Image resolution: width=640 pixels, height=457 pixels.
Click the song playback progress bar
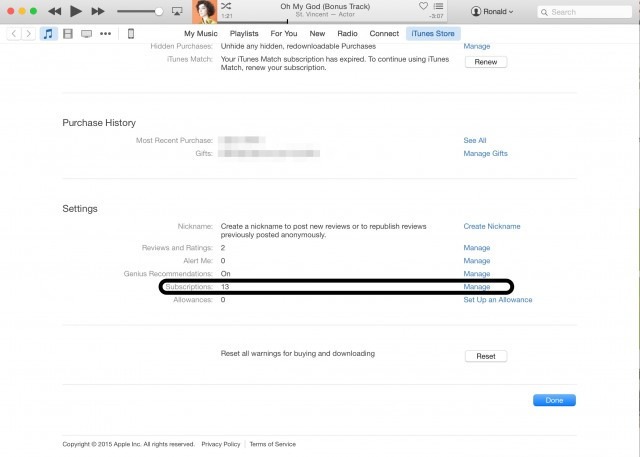(332, 22)
